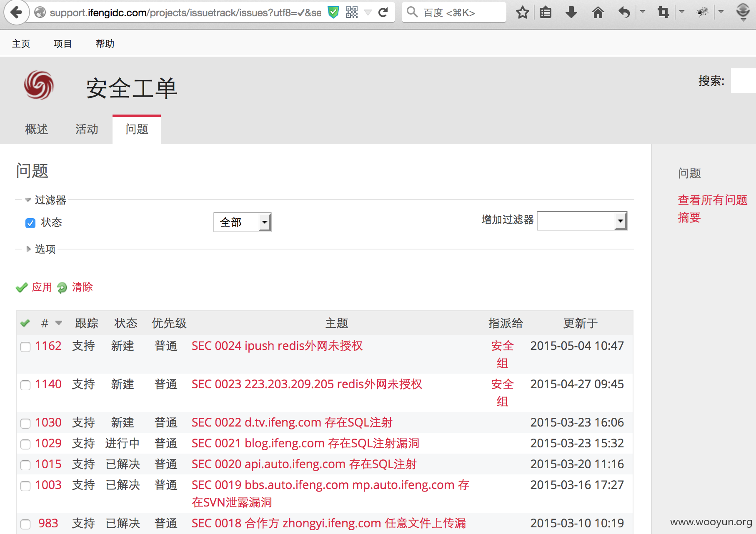
Task: Check the box for issue 1015
Action: pyautogui.click(x=25, y=465)
